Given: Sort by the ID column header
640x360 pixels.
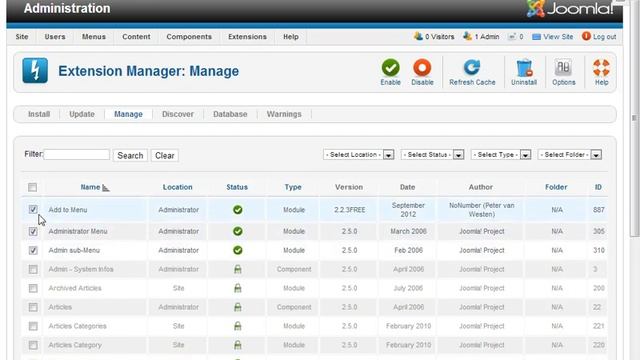Looking at the screenshot, I should pos(598,187).
